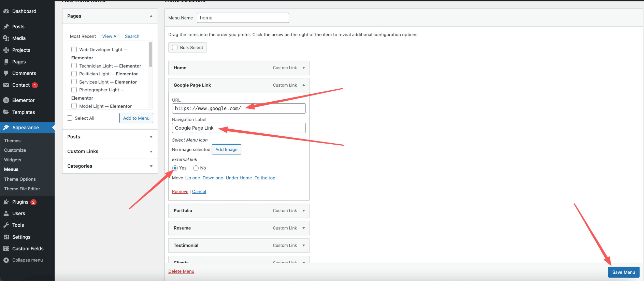This screenshot has height=281, width=644.
Task: Click the Theme Options menu item
Action: (x=20, y=179)
